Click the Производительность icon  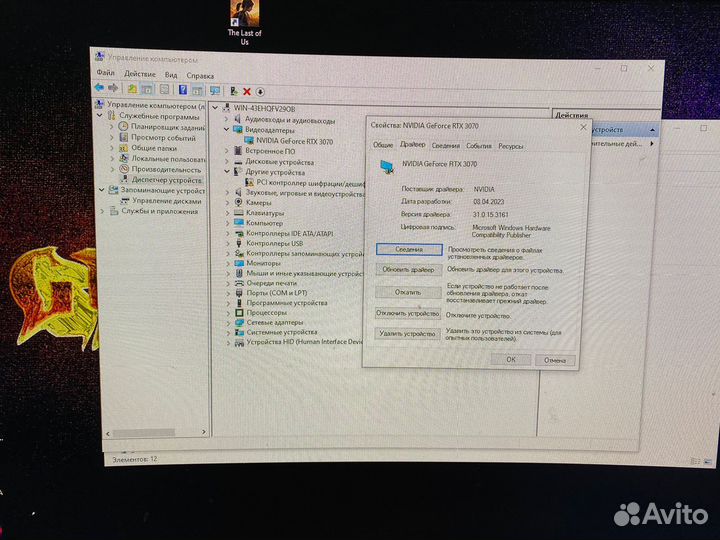(x=124, y=169)
